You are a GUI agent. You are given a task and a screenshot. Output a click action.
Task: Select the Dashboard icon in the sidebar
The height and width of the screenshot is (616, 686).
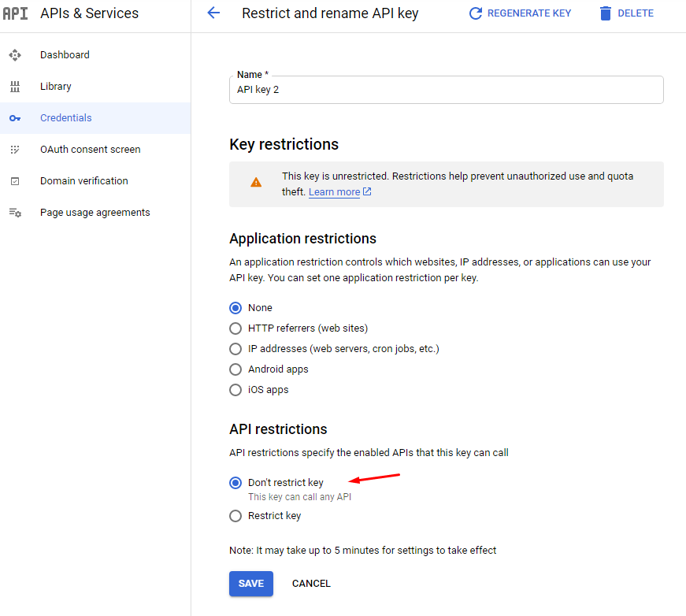point(16,54)
